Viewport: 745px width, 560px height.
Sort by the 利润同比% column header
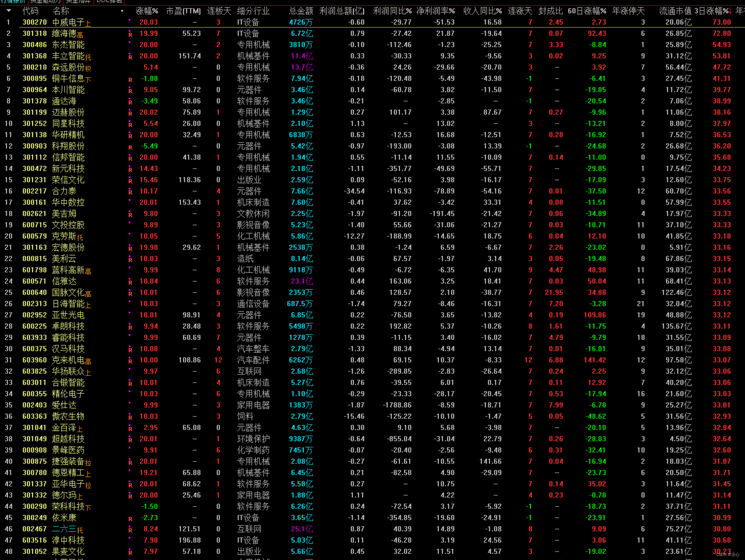point(392,11)
